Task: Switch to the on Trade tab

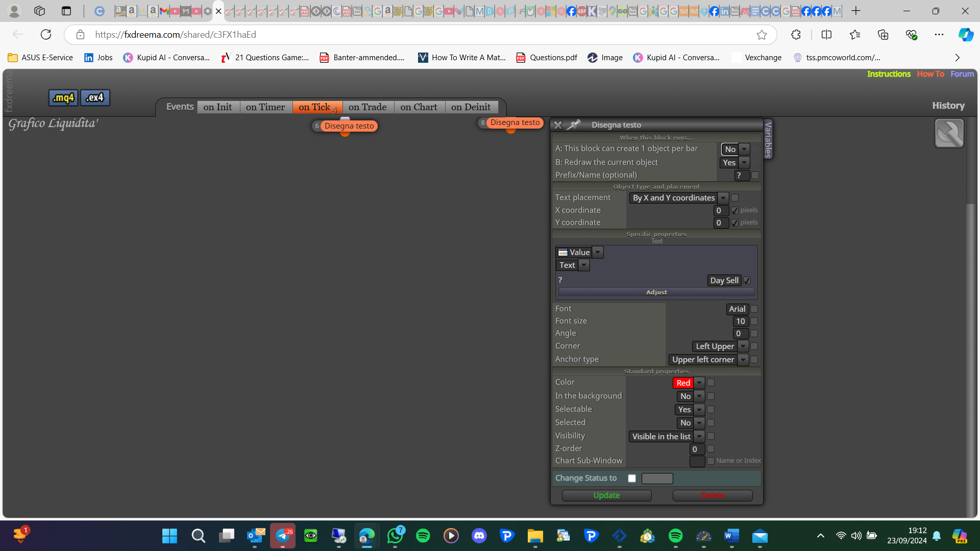Action: click(x=367, y=107)
